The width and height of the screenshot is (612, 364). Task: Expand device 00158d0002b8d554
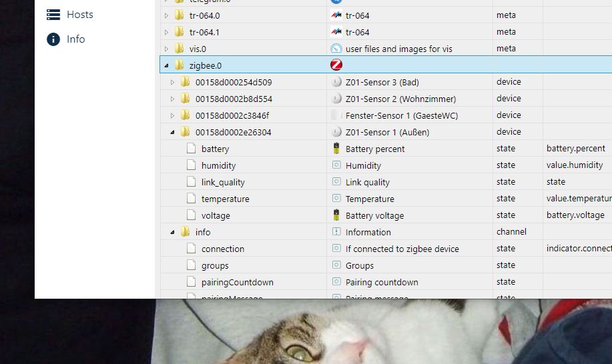click(172, 99)
